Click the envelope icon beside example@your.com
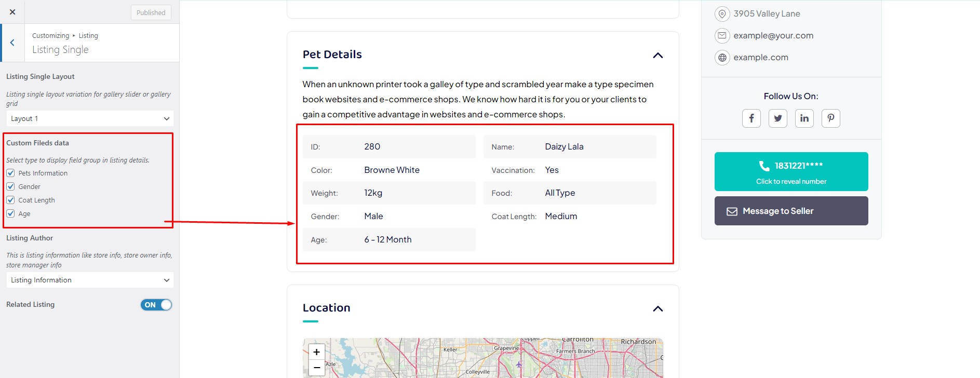 click(x=722, y=36)
